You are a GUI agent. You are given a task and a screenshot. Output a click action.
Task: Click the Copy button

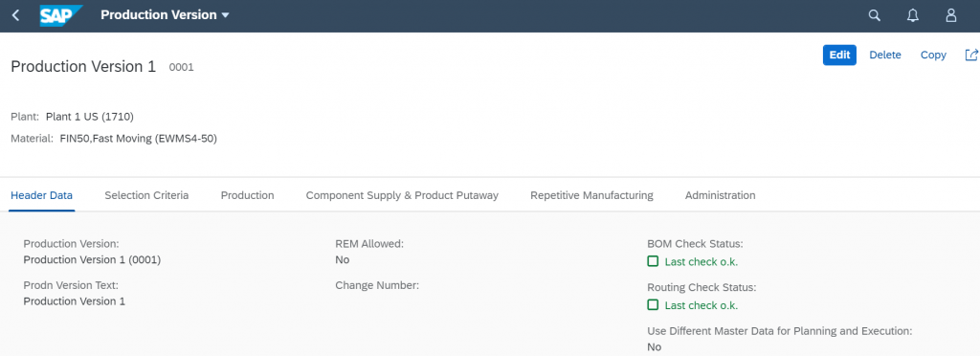coord(933,55)
